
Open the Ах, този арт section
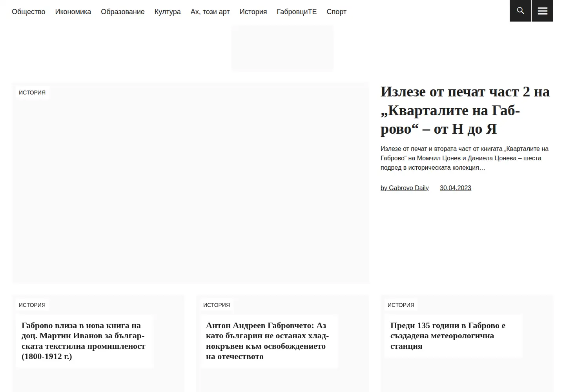coord(210,12)
